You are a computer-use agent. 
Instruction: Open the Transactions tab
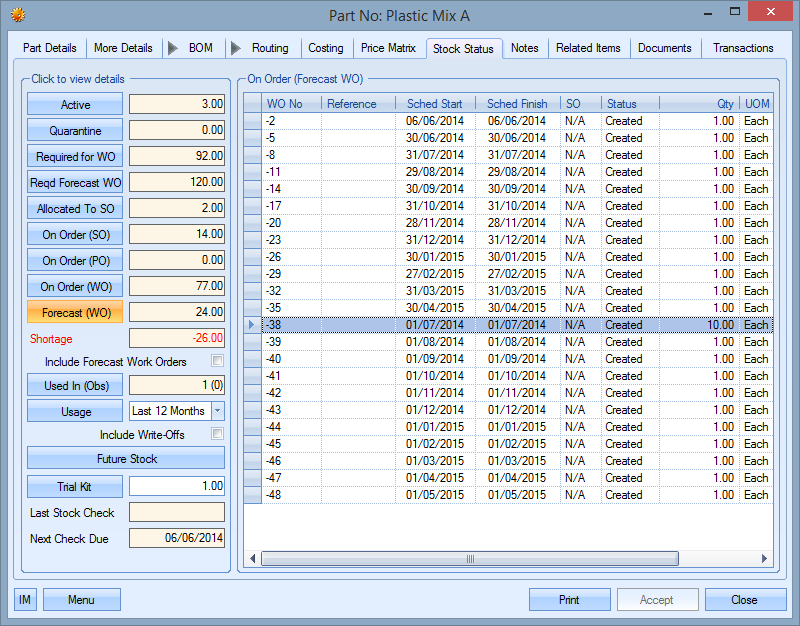(743, 48)
